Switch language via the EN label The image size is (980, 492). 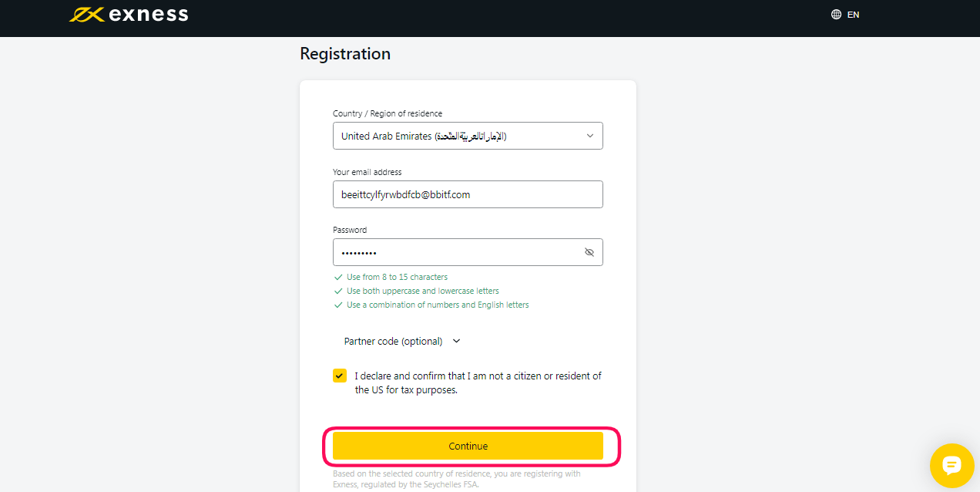(x=853, y=15)
